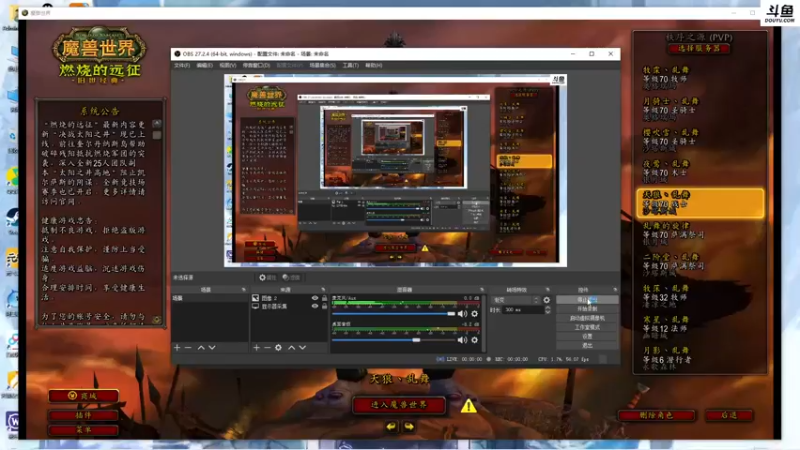Select the level 12 mage in the character list
Image resolution: width=800 pixels, height=450 pixels.
click(x=700, y=328)
